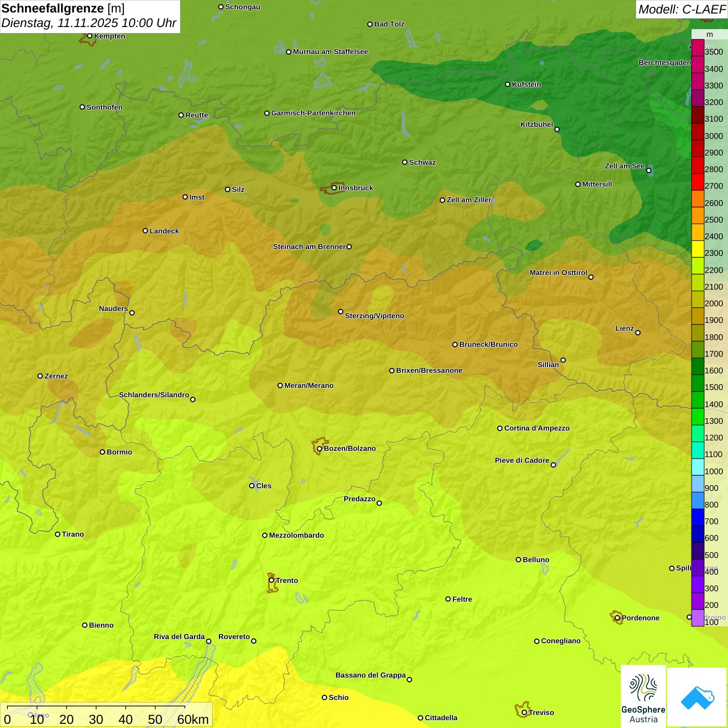Select the 300 m purple legend swatch

[x=698, y=584]
